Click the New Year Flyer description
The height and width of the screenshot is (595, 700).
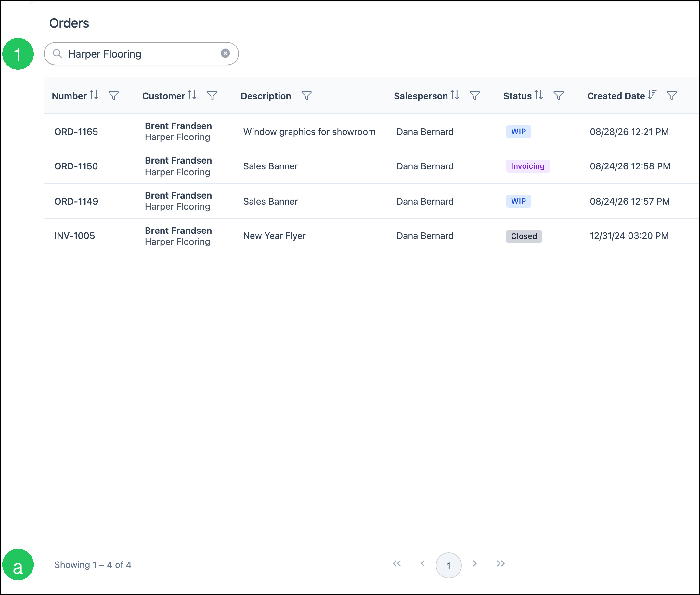[275, 236]
